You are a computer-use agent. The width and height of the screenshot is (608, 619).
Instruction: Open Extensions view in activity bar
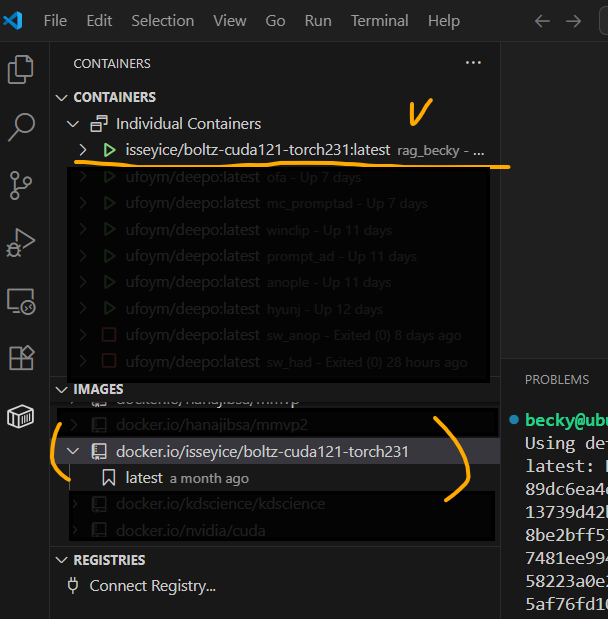point(21,358)
